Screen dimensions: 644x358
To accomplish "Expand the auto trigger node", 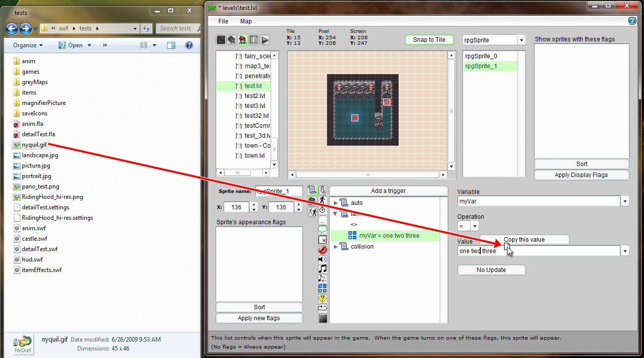I will [x=336, y=203].
